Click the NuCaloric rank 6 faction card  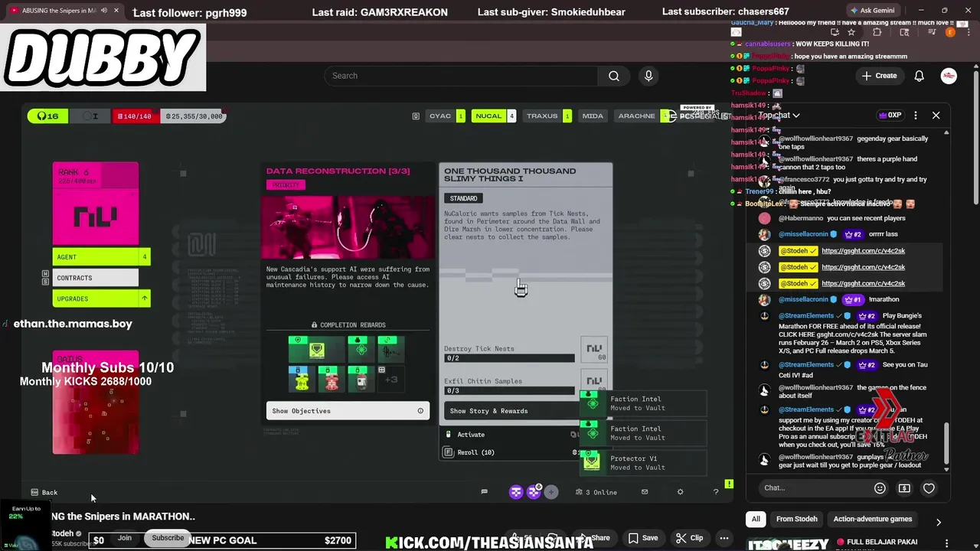[96, 204]
